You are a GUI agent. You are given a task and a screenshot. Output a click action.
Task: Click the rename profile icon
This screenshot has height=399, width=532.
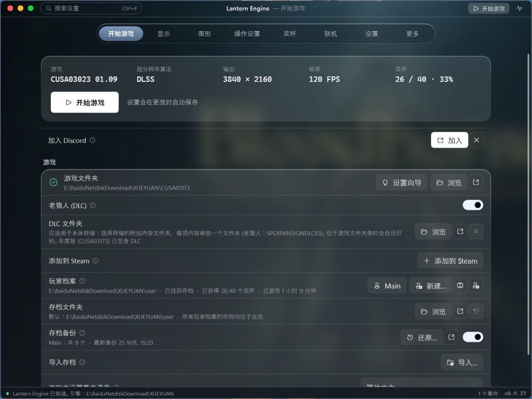(460, 285)
